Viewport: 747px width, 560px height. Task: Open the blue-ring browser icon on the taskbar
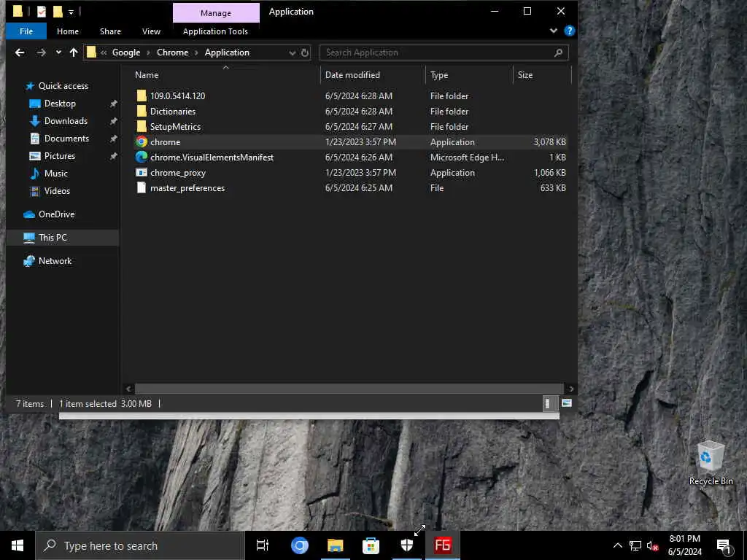[300, 545]
